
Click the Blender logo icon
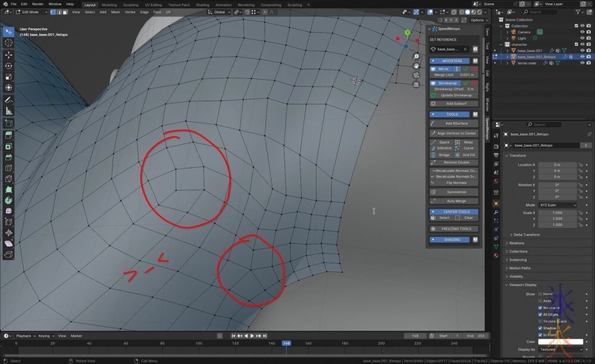7,4
